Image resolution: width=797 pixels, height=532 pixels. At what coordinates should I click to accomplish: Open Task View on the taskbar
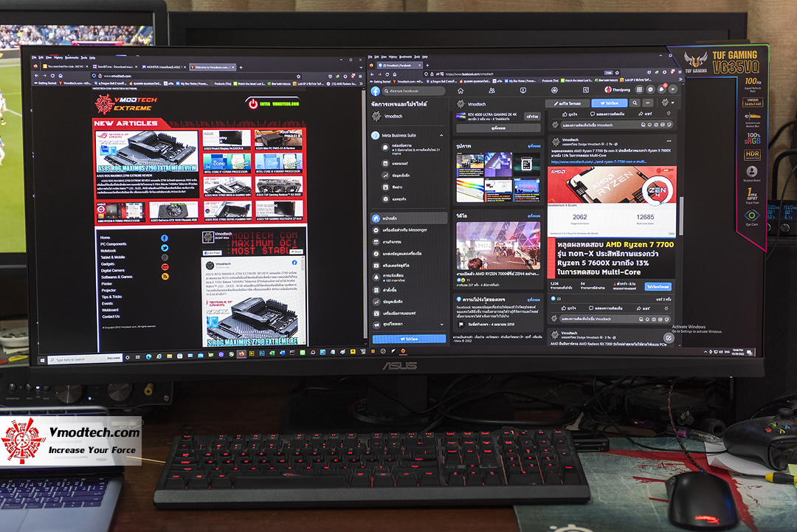(x=138, y=357)
